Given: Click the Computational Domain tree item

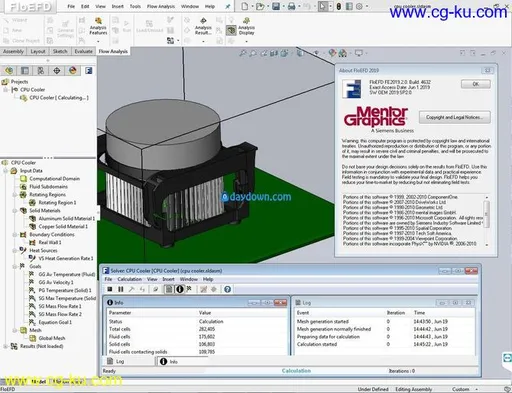Looking at the screenshot, I should pos(54,179).
